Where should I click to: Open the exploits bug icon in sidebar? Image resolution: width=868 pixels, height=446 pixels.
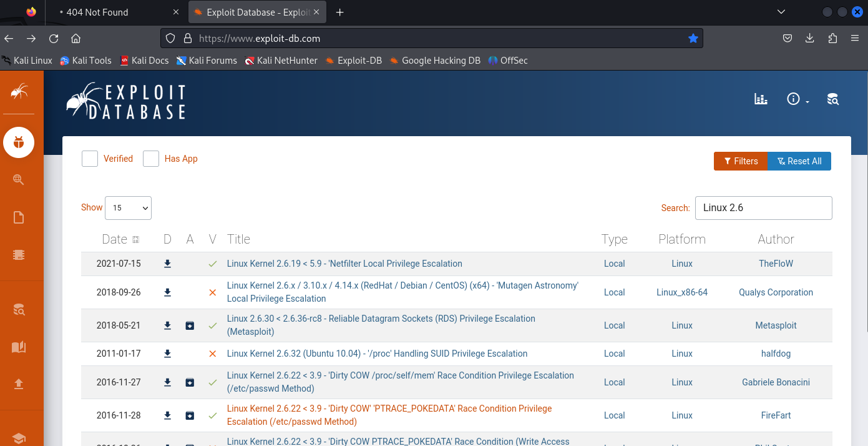tap(19, 143)
